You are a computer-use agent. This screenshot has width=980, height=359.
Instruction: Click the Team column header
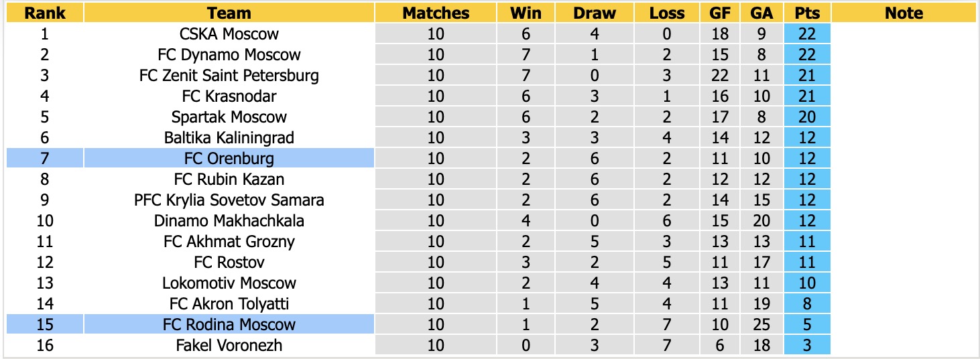[229, 13]
